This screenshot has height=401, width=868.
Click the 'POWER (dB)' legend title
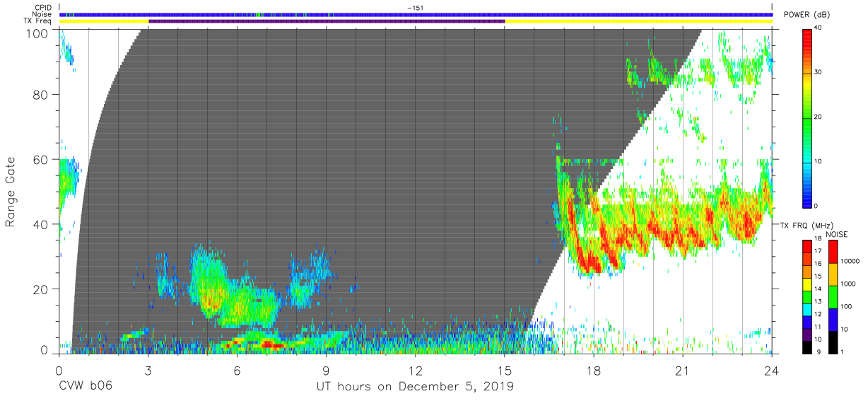point(806,15)
